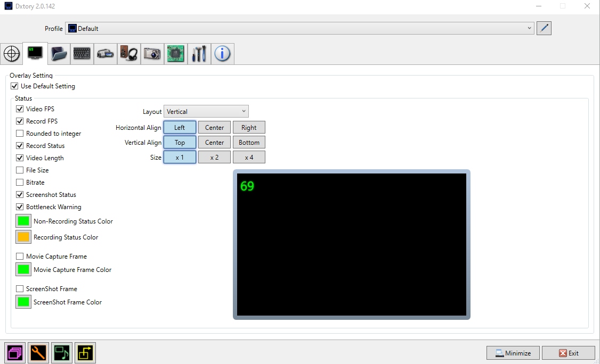Open the Layout Vertical dropdown
The width and height of the screenshot is (600, 364).
pos(206,111)
